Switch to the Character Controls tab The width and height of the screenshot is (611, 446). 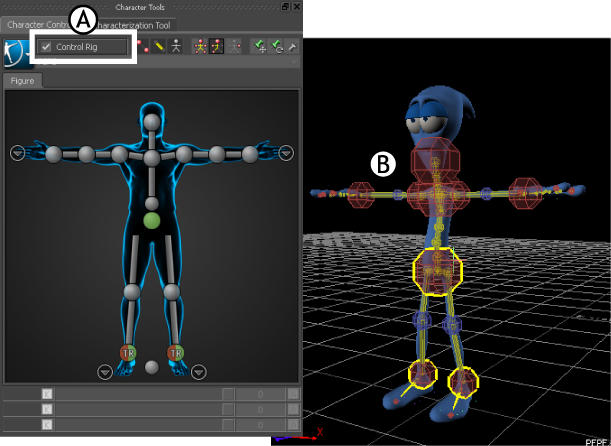(x=38, y=25)
